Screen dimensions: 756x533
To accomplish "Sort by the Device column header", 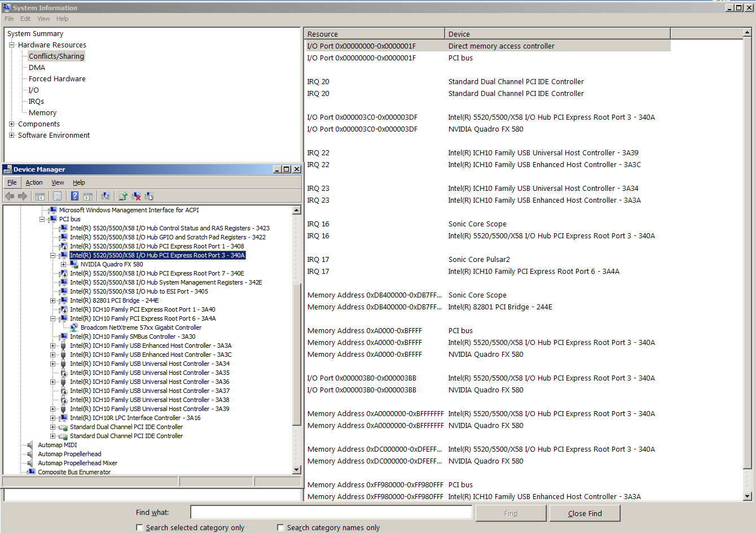I will click(557, 34).
